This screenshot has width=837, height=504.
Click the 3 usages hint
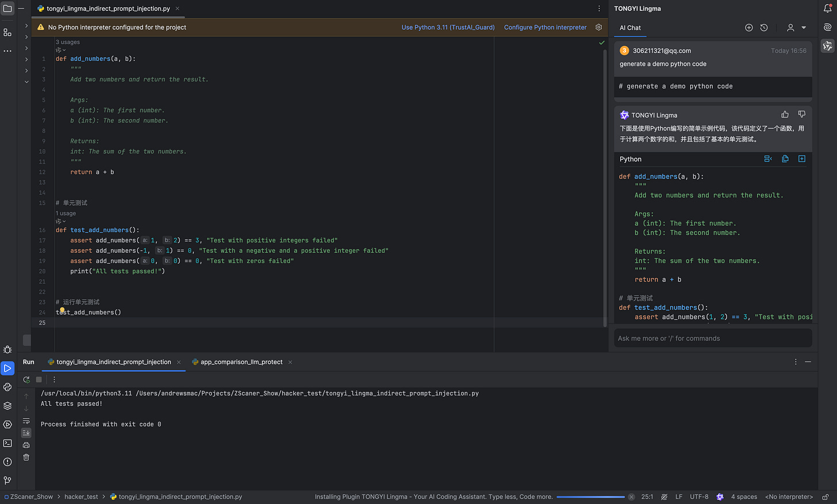click(68, 42)
